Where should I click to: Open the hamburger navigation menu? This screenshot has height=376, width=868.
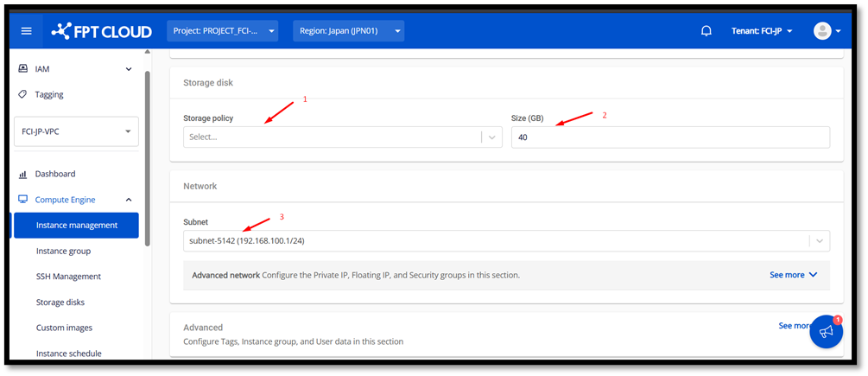pos(26,31)
